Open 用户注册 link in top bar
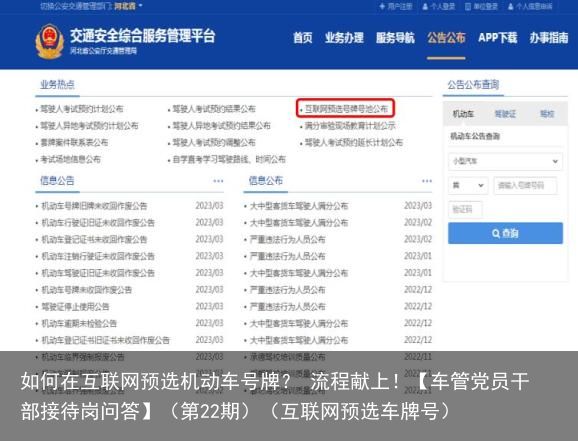This screenshot has width=578, height=441. click(396, 6)
